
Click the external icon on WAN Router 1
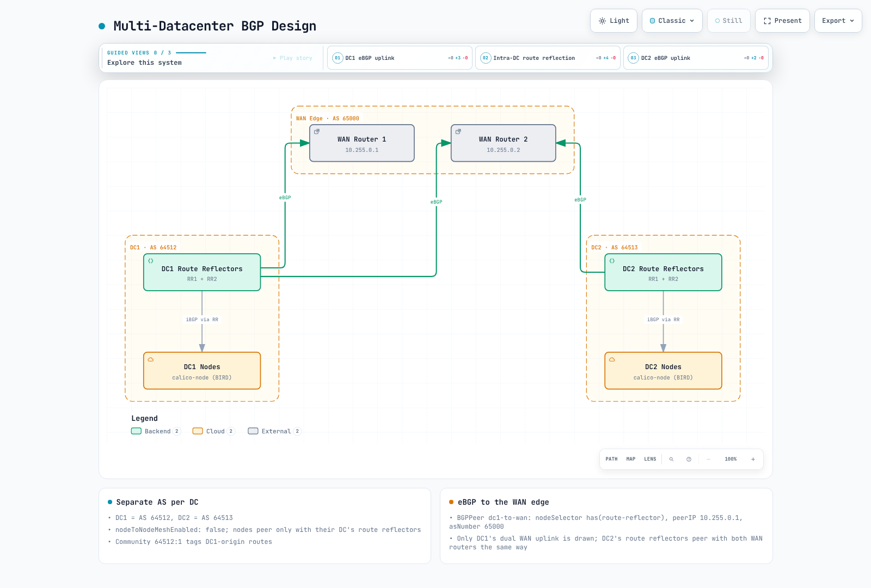(x=317, y=131)
